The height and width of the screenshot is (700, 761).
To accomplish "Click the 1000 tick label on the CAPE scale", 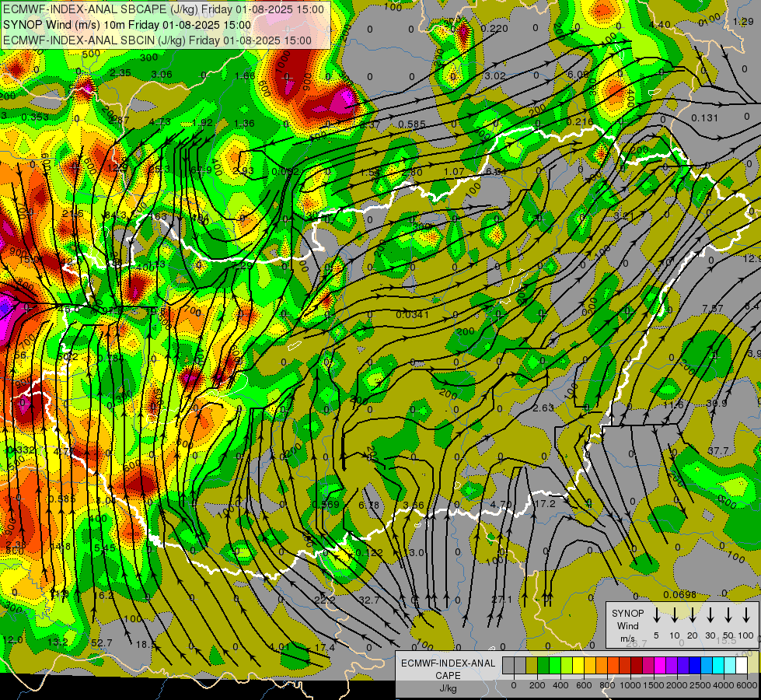I will click(x=630, y=685).
